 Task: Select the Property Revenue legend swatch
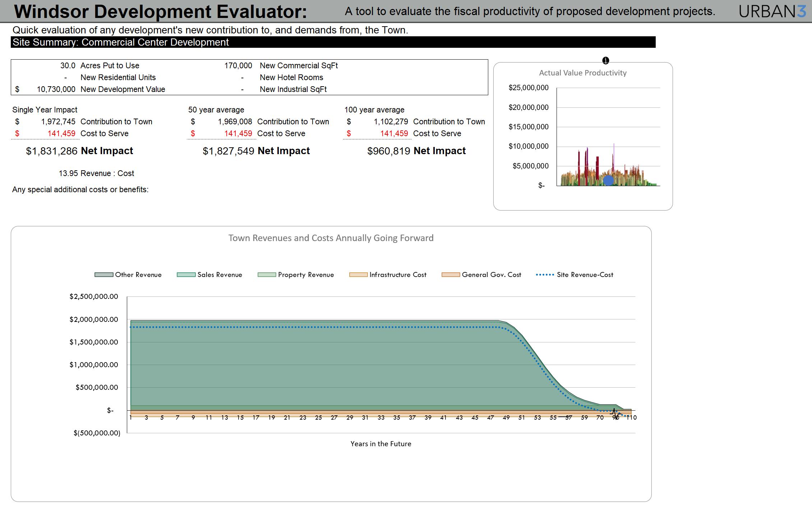pos(267,275)
